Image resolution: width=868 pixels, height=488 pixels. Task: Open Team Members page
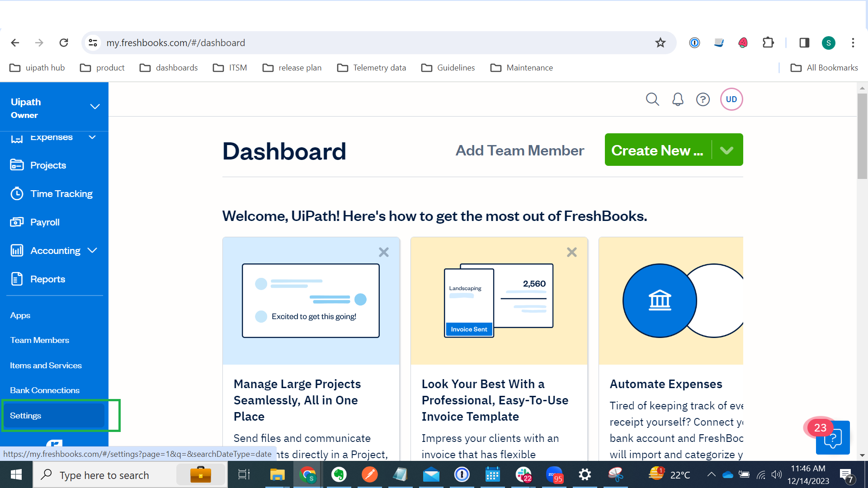coord(40,340)
